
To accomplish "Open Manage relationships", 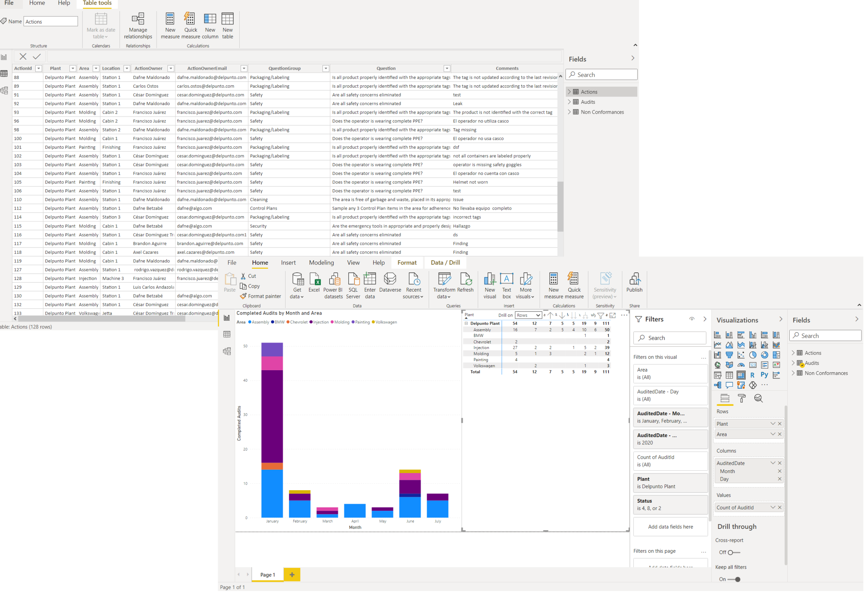I will pyautogui.click(x=138, y=25).
